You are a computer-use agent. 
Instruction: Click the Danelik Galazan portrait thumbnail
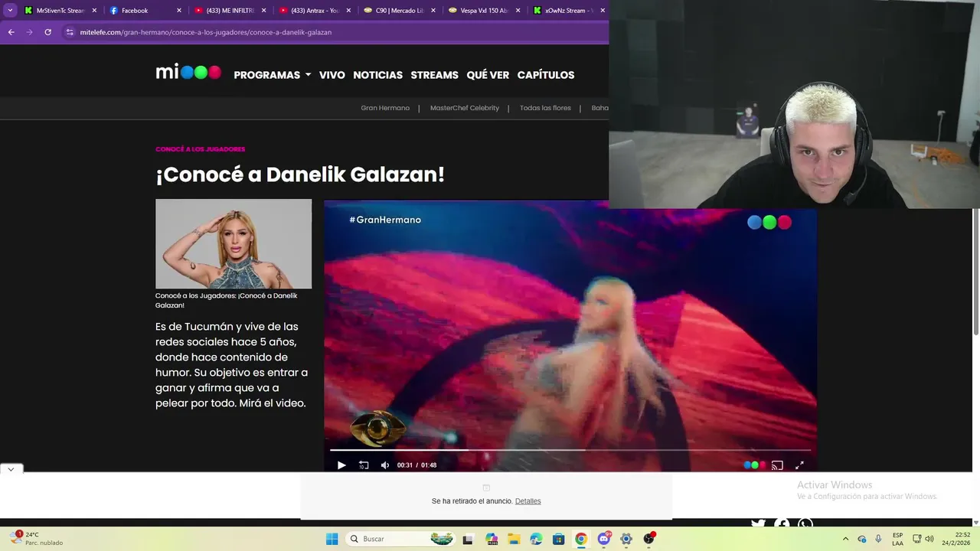234,243
